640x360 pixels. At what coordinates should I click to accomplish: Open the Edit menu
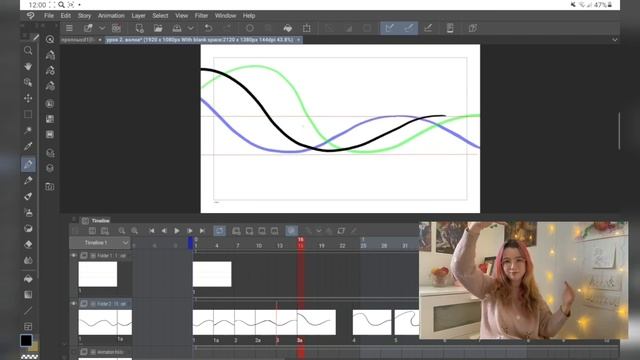coord(66,16)
